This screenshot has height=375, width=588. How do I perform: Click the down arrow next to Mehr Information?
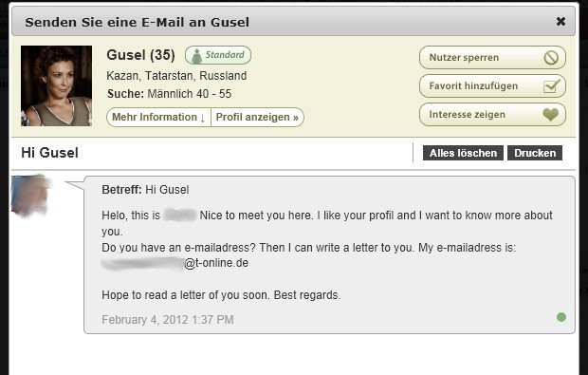203,118
